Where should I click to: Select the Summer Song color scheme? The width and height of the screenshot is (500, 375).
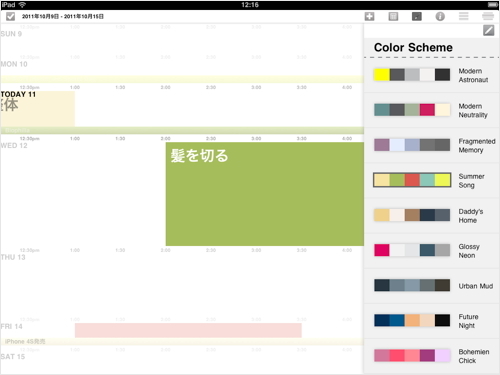(x=431, y=180)
